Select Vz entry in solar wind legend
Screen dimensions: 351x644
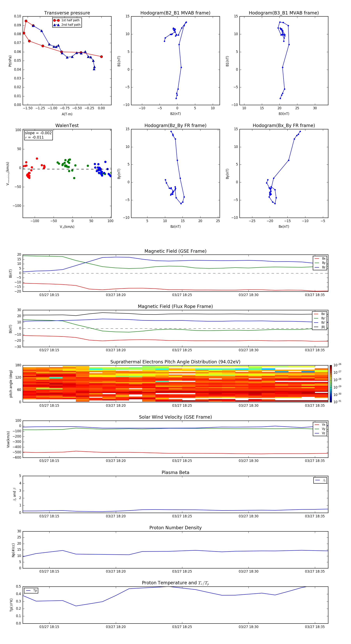[320, 433]
